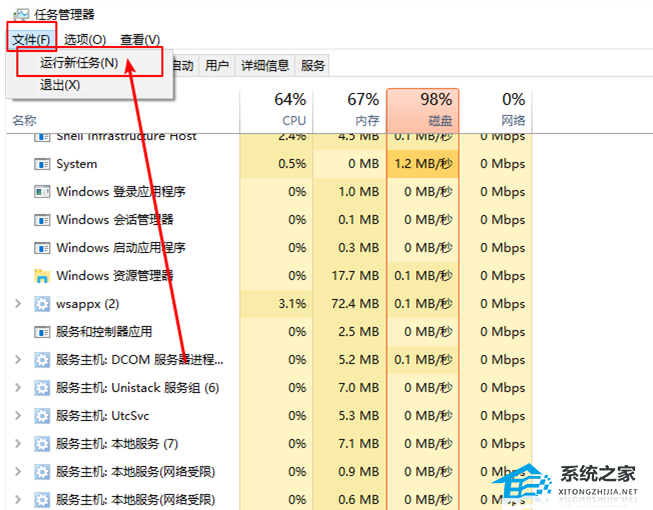Click the 服务和控制器应用 process icon
This screenshot has height=510, width=653.
42,332
